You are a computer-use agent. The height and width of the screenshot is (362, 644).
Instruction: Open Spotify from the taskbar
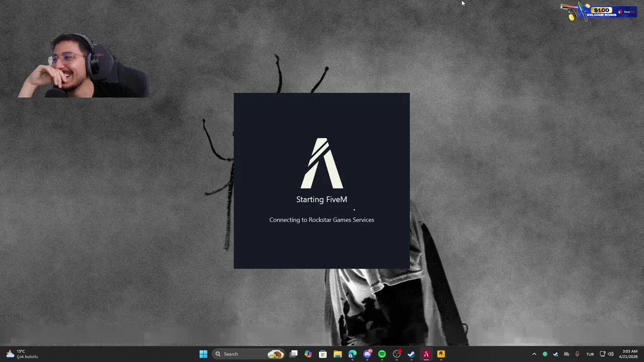[x=382, y=354]
